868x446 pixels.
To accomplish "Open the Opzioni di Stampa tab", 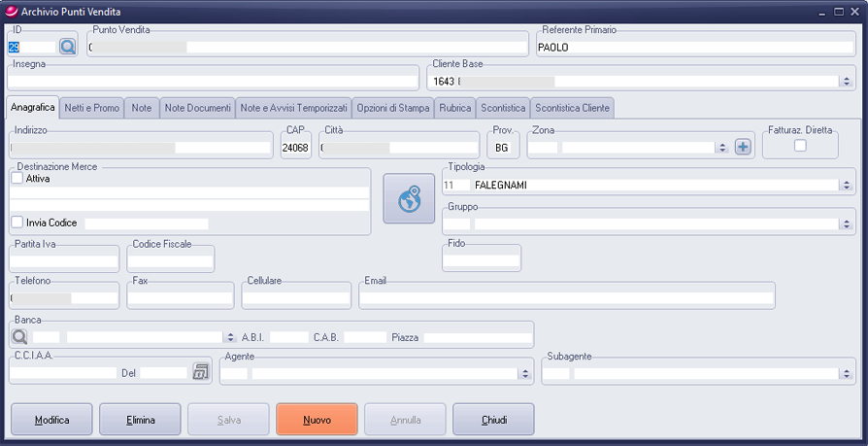I will point(392,107).
